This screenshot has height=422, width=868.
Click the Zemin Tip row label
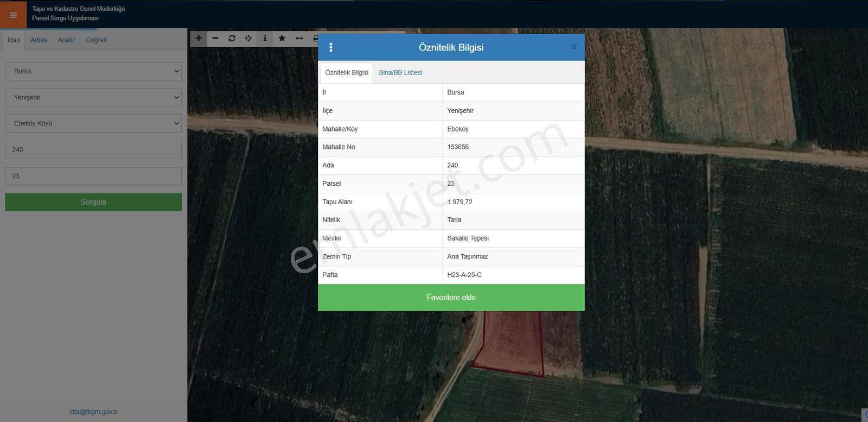coord(336,256)
